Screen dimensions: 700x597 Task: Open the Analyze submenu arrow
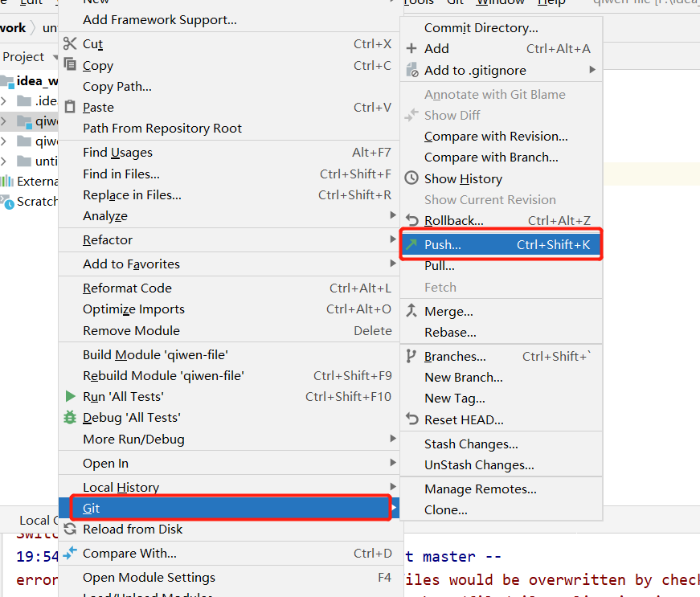393,215
